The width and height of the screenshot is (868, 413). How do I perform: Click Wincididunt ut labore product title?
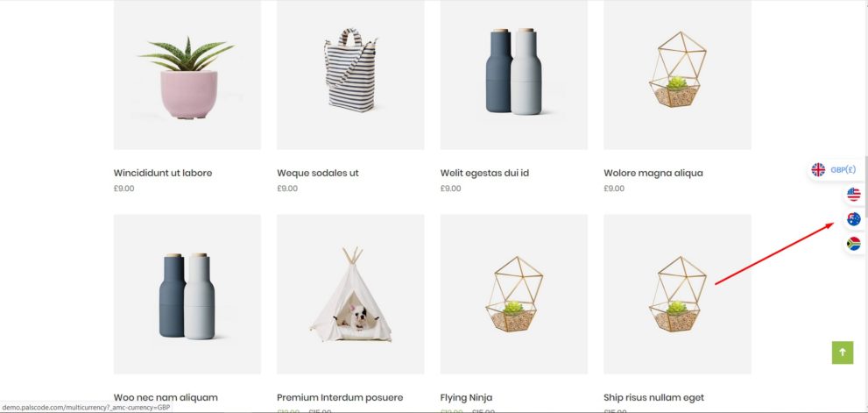click(x=163, y=173)
